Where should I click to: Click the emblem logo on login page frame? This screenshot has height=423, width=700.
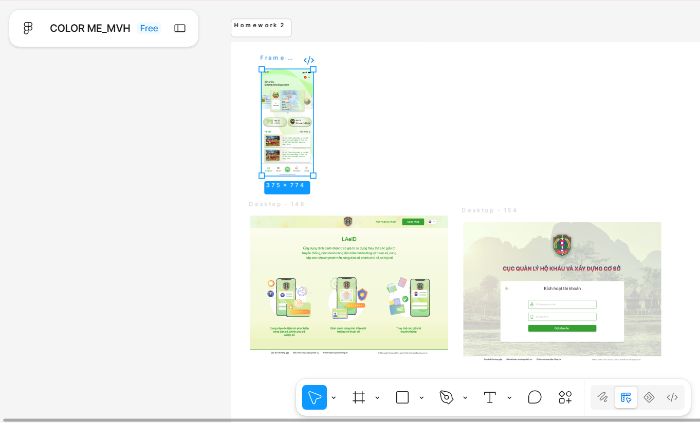tap(562, 245)
